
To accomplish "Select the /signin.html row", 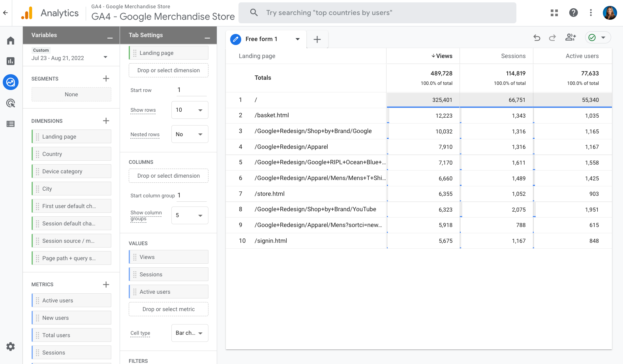I will [419, 241].
